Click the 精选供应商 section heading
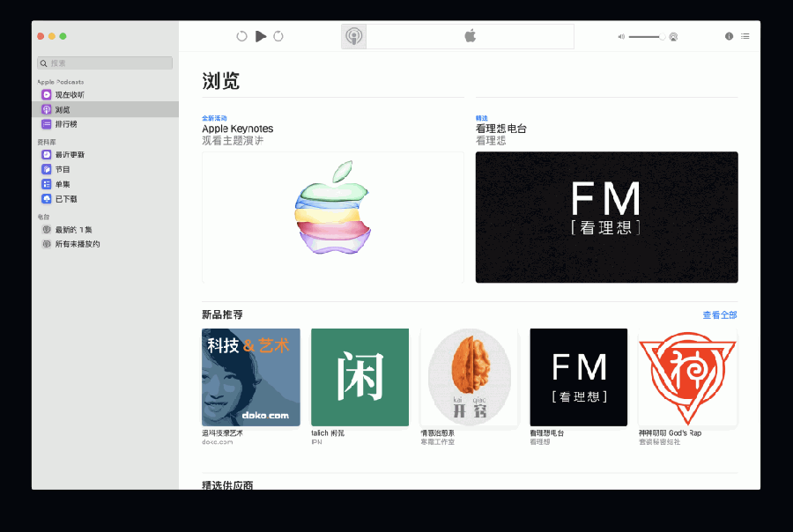This screenshot has width=793, height=532. (227, 484)
